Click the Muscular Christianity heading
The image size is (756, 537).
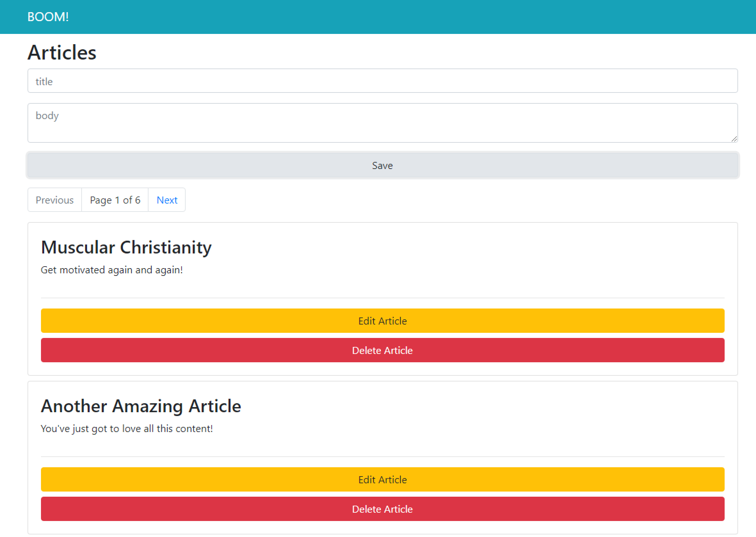126,247
